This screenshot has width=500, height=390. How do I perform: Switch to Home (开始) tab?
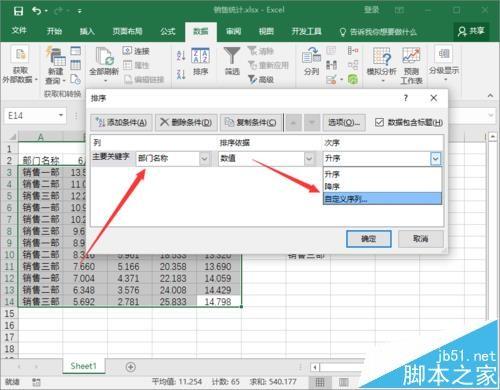54,31
